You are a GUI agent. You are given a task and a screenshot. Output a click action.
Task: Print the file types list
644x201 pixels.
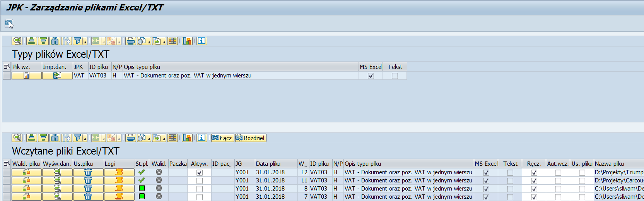[x=131, y=41]
